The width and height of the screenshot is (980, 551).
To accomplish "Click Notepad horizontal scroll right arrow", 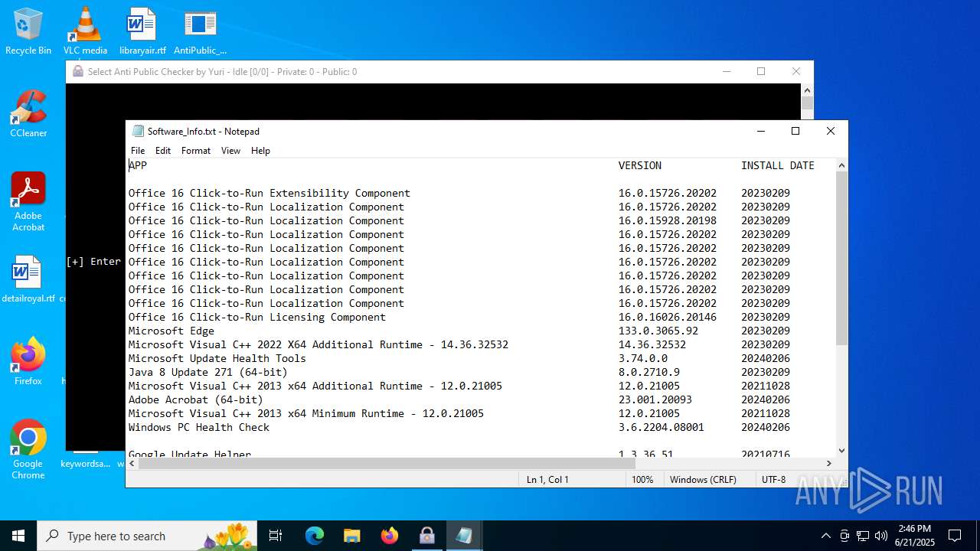I will click(828, 463).
